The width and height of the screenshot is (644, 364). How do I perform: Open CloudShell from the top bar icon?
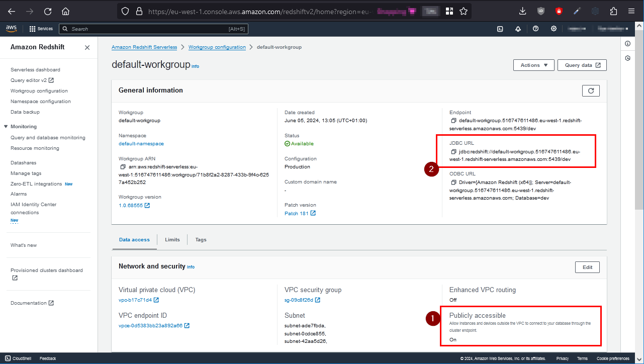tap(500, 29)
